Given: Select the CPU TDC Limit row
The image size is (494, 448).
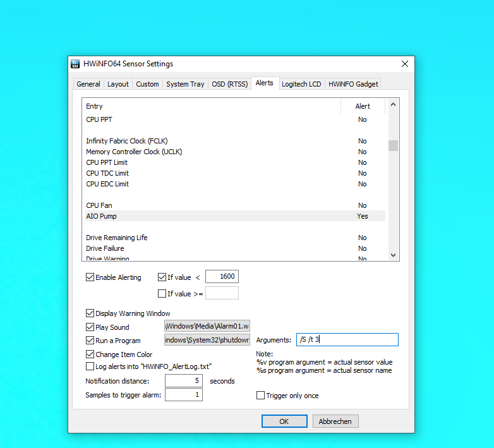Looking at the screenshot, I should click(235, 173).
